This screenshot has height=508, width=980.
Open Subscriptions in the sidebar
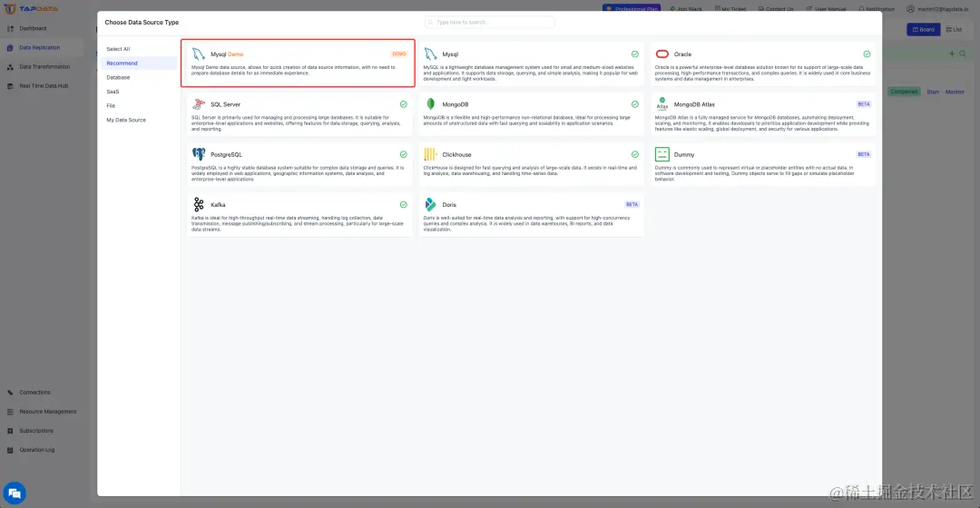(x=35, y=431)
